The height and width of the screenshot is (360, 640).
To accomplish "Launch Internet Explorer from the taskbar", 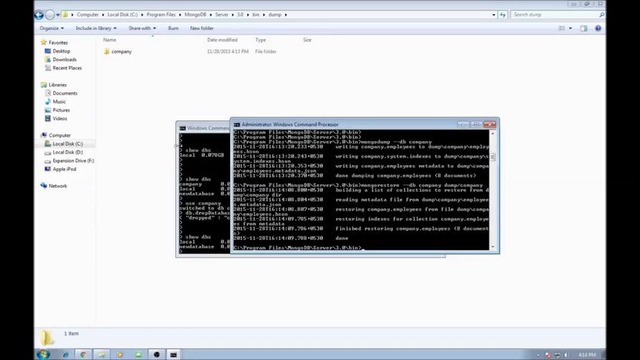I will coord(65,355).
